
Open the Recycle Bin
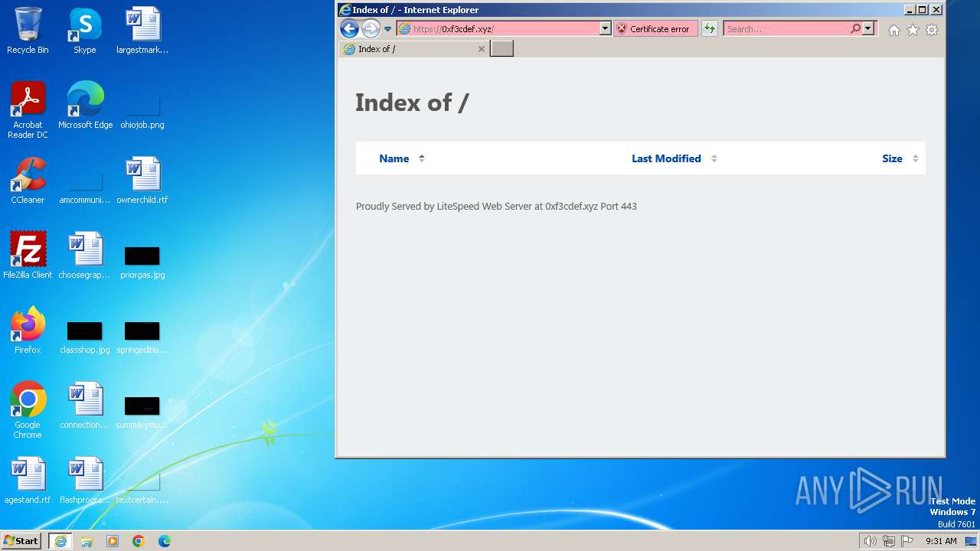click(x=28, y=31)
